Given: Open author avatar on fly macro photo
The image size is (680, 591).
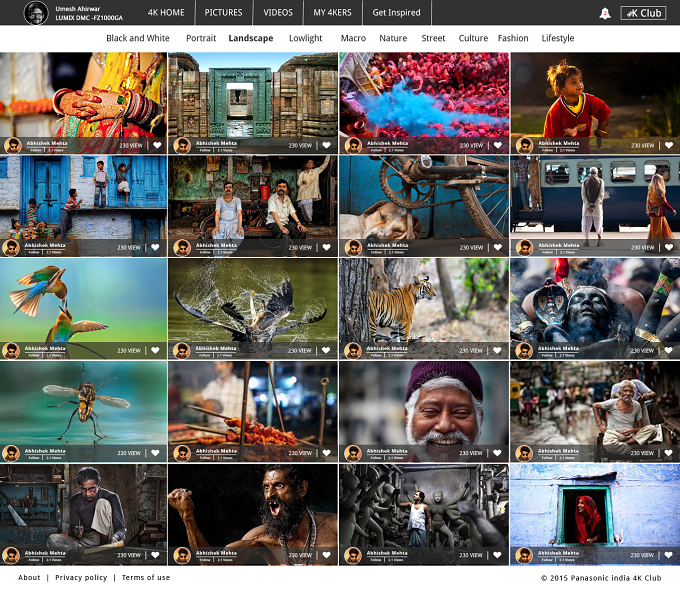Looking at the screenshot, I should click(11, 453).
